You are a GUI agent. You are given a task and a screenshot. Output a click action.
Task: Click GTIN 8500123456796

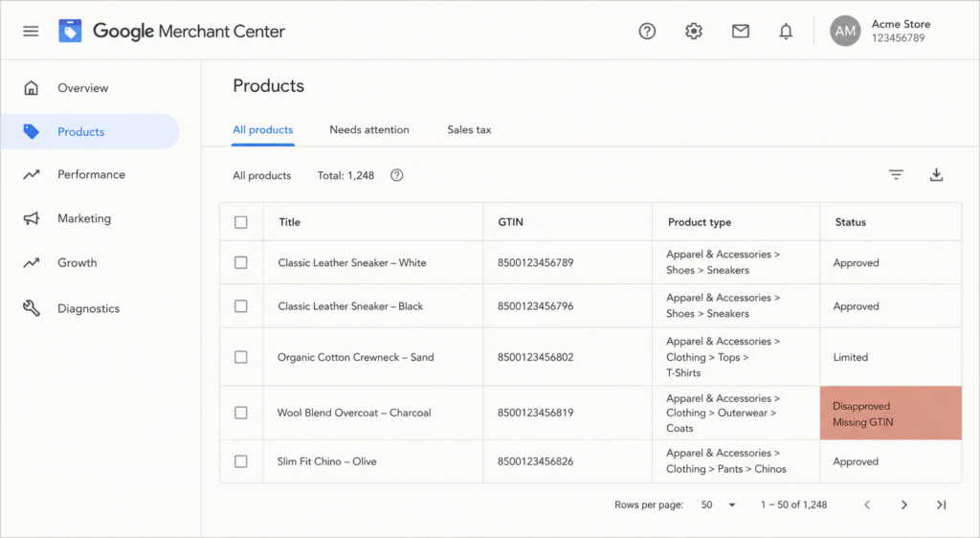point(535,306)
